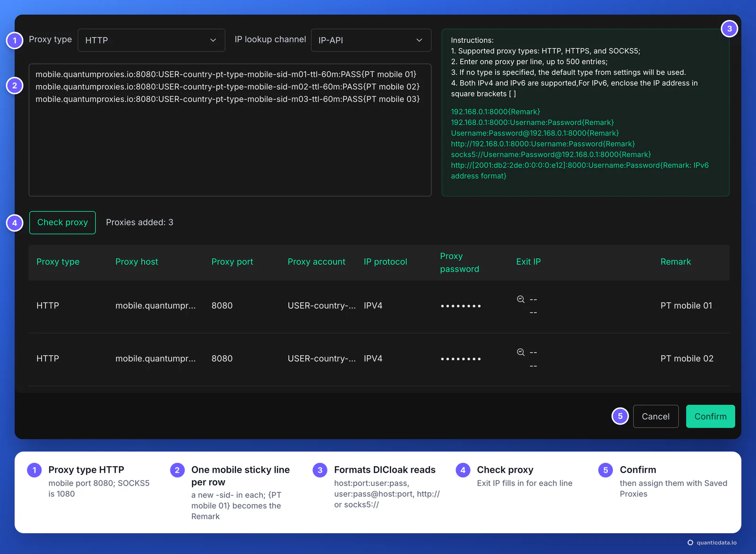The image size is (756, 554).
Task: Click the proxy host cell in PT mobile 01 row
Action: point(155,306)
